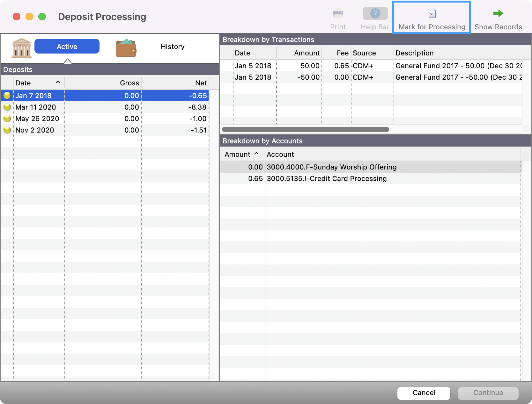Toggle the status indicator for May 26 2020
Viewport: 532px width, 404px height.
7,119
